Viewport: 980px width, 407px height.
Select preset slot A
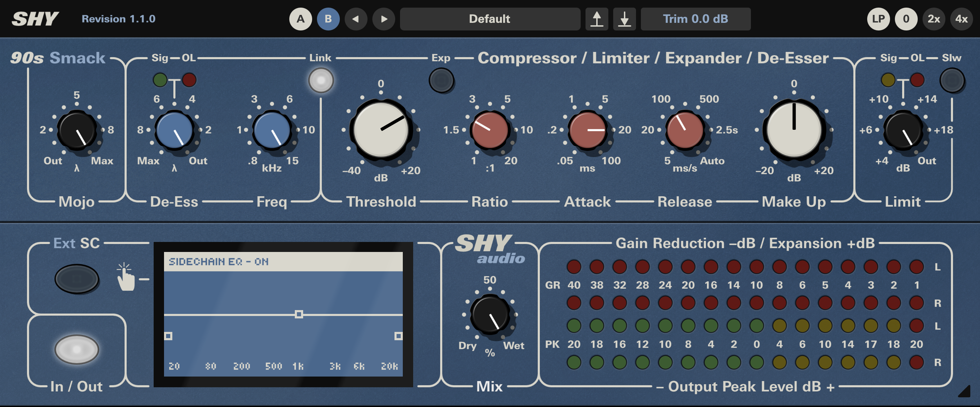(301, 19)
